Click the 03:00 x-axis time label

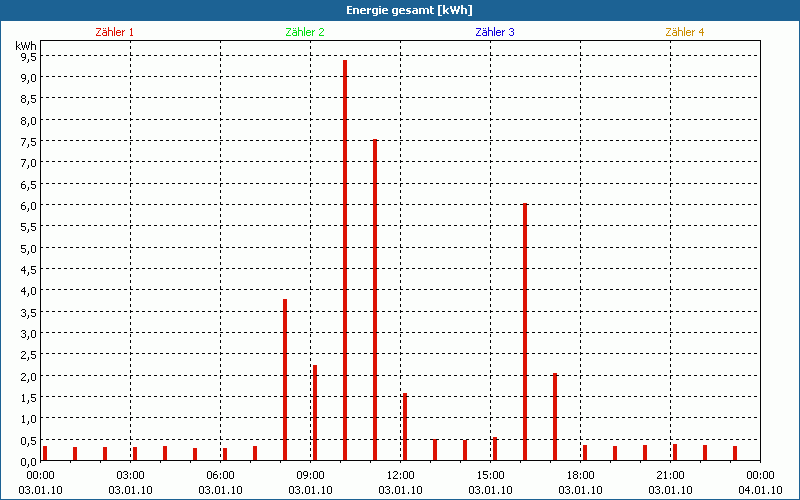(x=130, y=476)
